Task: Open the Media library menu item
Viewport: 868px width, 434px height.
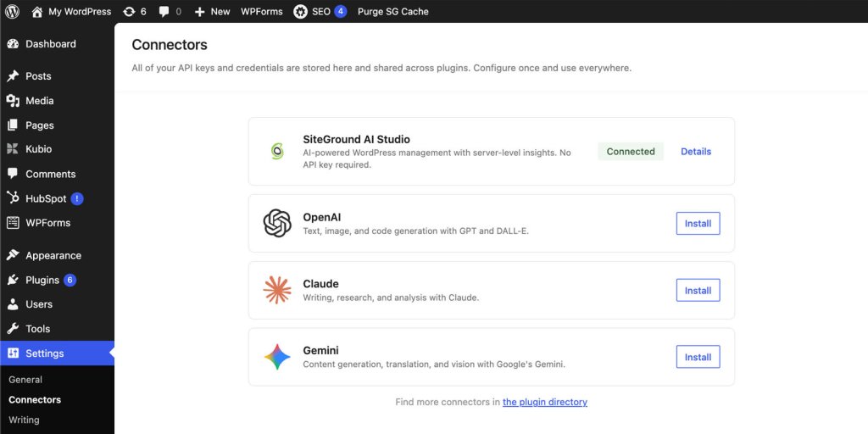Action: click(x=39, y=101)
